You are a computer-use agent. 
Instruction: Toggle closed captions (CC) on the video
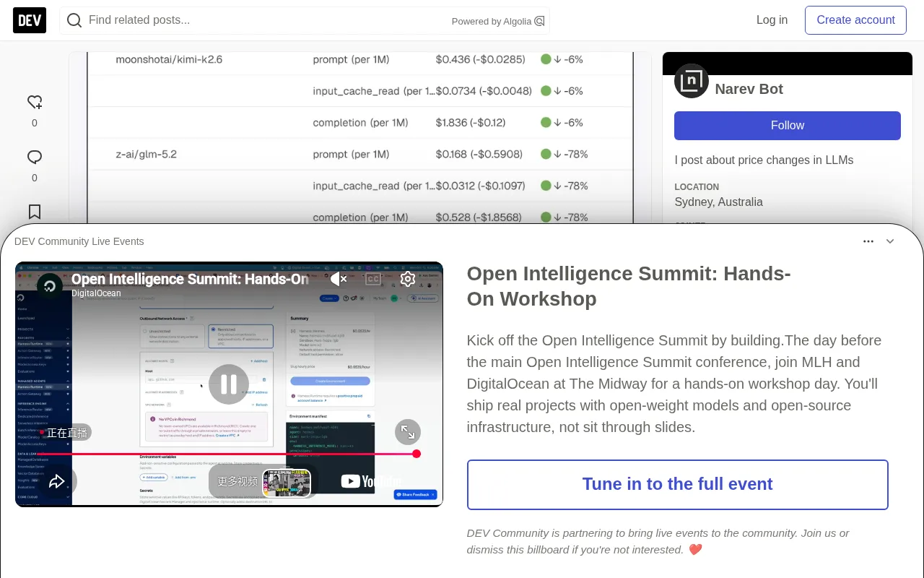pos(373,279)
